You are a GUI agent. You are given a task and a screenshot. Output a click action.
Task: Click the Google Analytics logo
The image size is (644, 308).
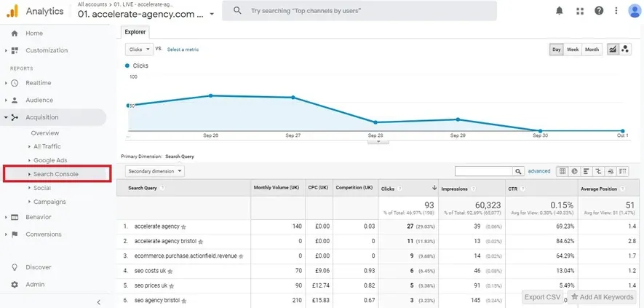(x=12, y=11)
